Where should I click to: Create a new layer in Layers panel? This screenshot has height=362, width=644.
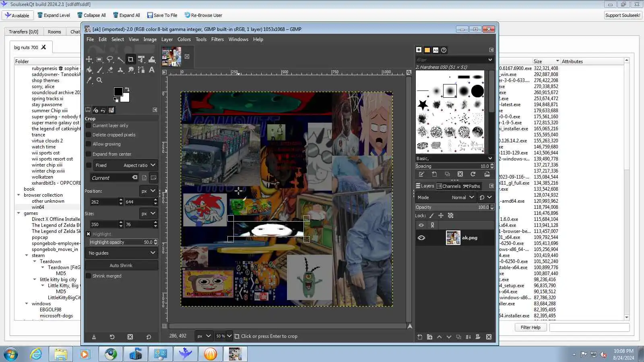pos(420,337)
